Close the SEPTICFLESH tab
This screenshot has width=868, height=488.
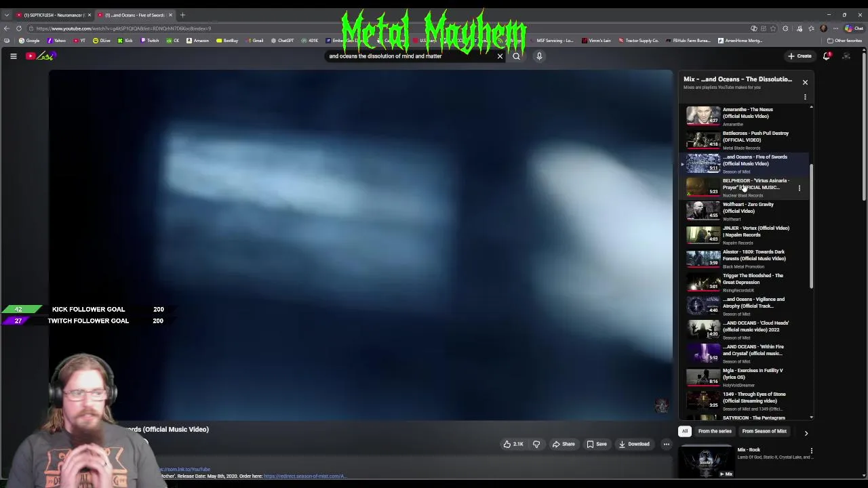click(89, 15)
